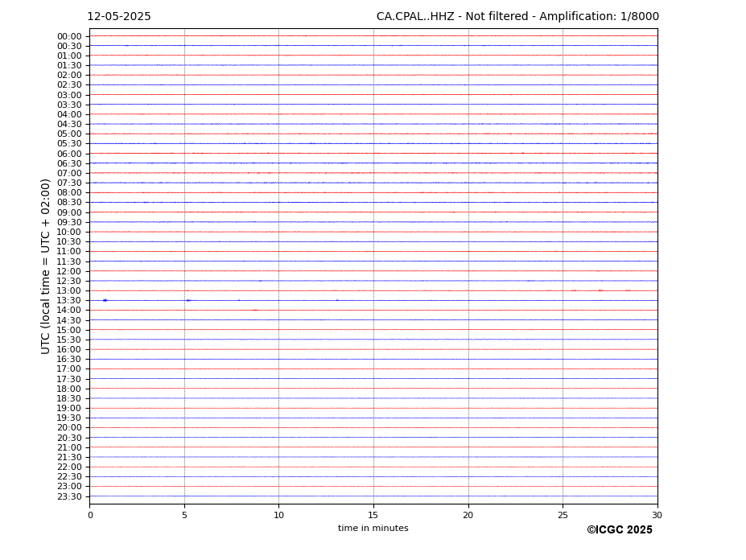Viewport: 746px width, 560px height.
Task: Select the 00:30 time row label
Action: (69, 46)
